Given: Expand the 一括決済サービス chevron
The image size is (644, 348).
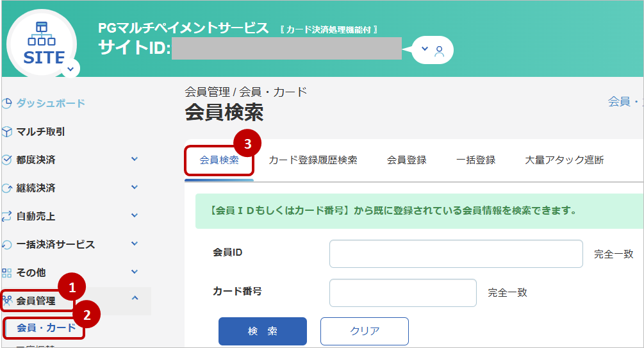Looking at the screenshot, I should coord(135,244).
